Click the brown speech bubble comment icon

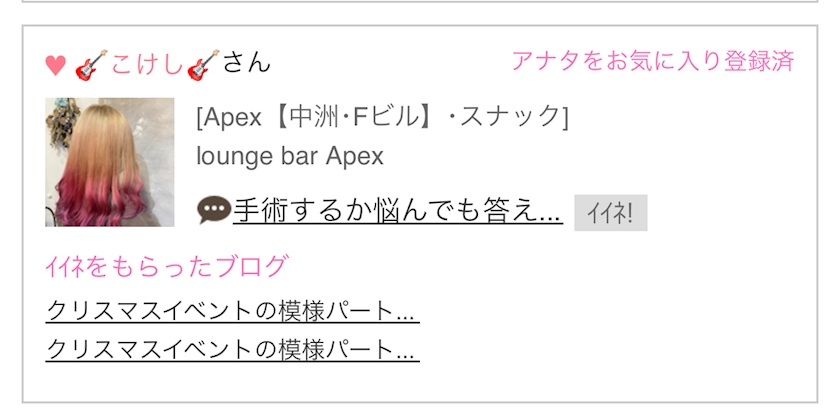pyautogui.click(x=214, y=210)
